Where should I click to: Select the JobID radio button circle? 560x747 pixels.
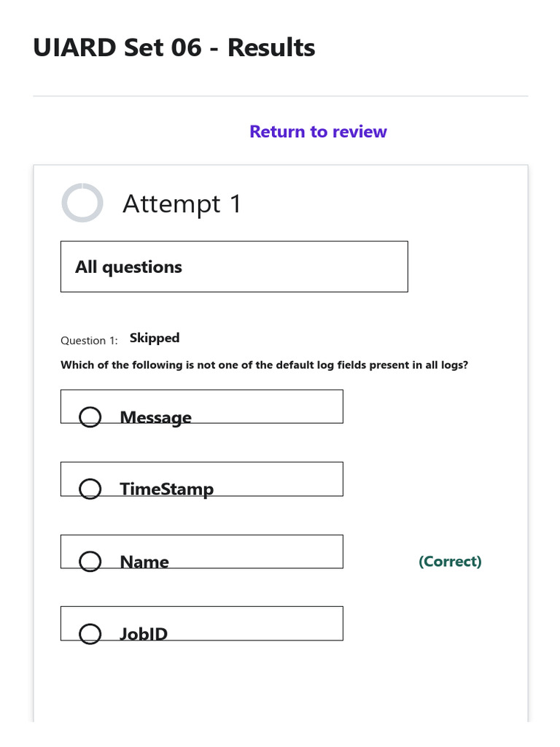(90, 633)
